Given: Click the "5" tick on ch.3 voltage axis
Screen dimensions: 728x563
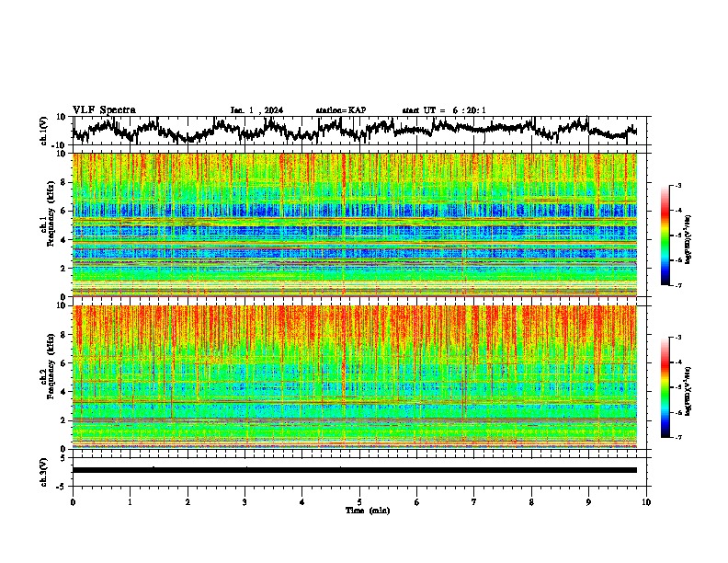Looking at the screenshot, I should tap(63, 458).
